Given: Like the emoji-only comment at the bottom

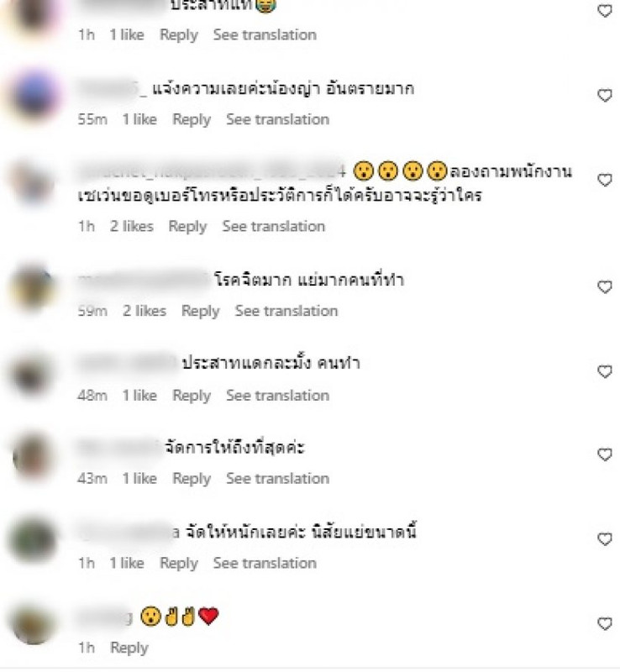Looking at the screenshot, I should click(605, 623).
